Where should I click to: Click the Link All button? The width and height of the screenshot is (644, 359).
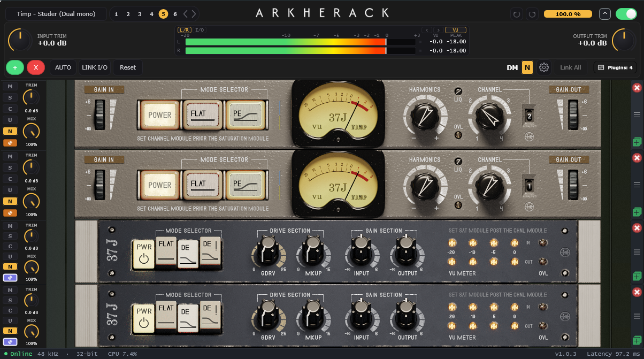click(570, 67)
